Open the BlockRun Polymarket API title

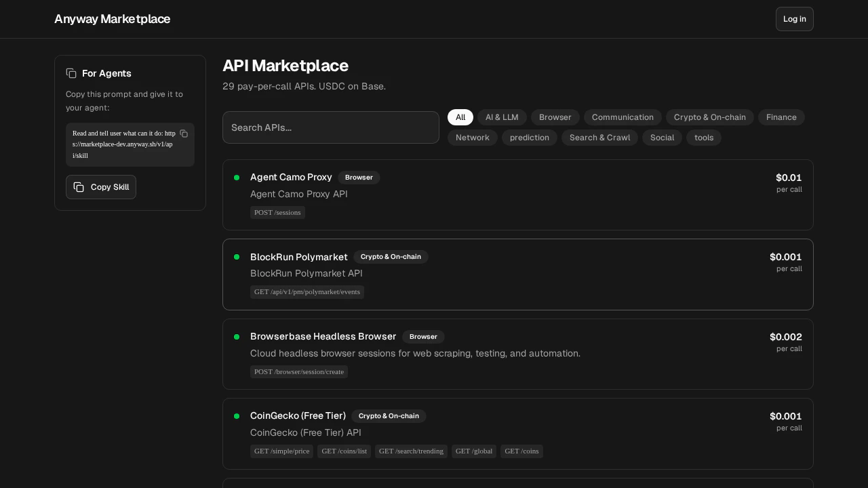[x=299, y=257]
